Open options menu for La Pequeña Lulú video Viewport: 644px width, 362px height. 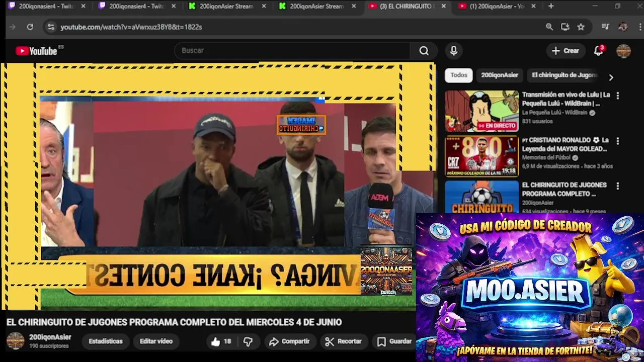click(x=617, y=96)
